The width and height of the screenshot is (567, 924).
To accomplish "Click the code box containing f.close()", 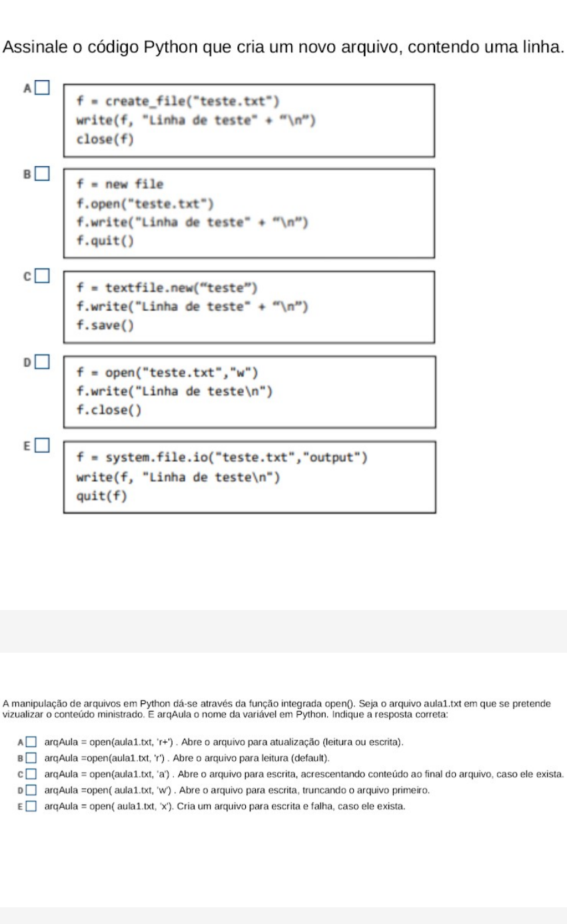I will pyautogui.click(x=249, y=391).
